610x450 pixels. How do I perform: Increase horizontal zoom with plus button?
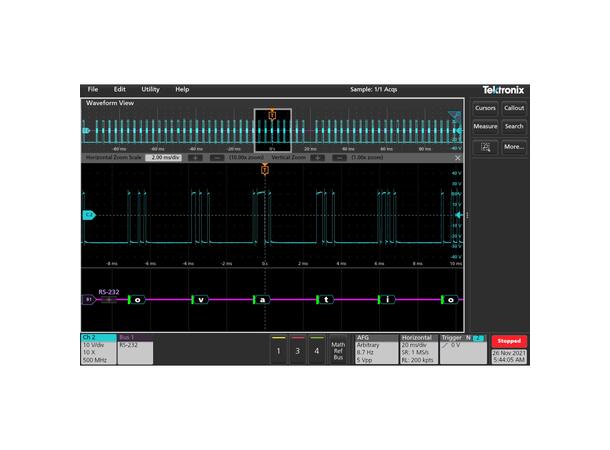(x=195, y=158)
